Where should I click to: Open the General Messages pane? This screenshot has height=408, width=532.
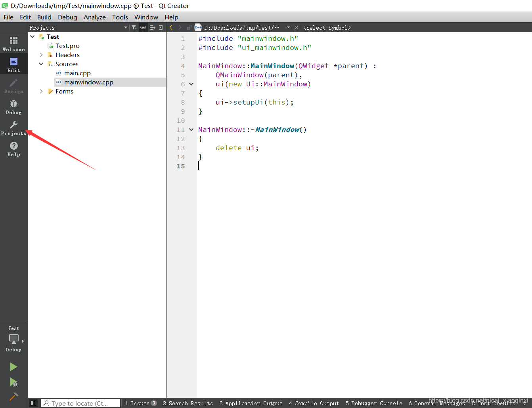[x=436, y=403]
